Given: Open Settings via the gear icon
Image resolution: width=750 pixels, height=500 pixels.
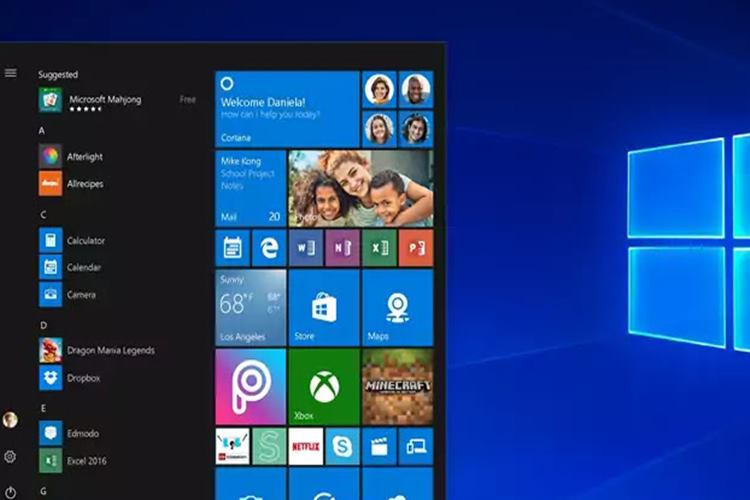Looking at the screenshot, I should point(10,456).
